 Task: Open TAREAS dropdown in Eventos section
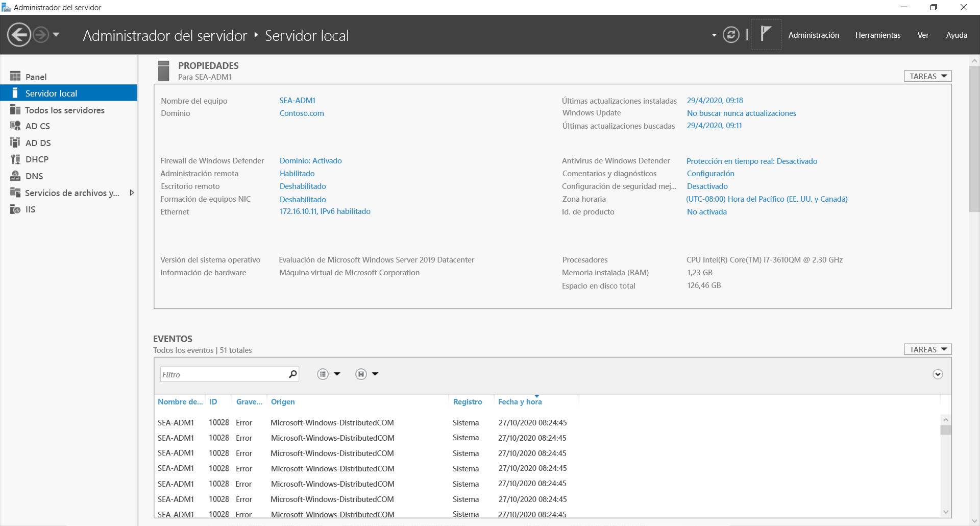click(x=927, y=349)
